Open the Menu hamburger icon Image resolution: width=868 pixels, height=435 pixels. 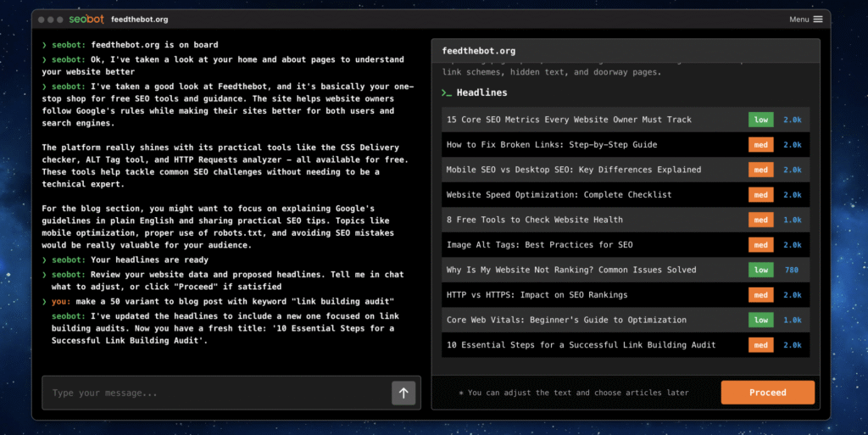tap(818, 20)
